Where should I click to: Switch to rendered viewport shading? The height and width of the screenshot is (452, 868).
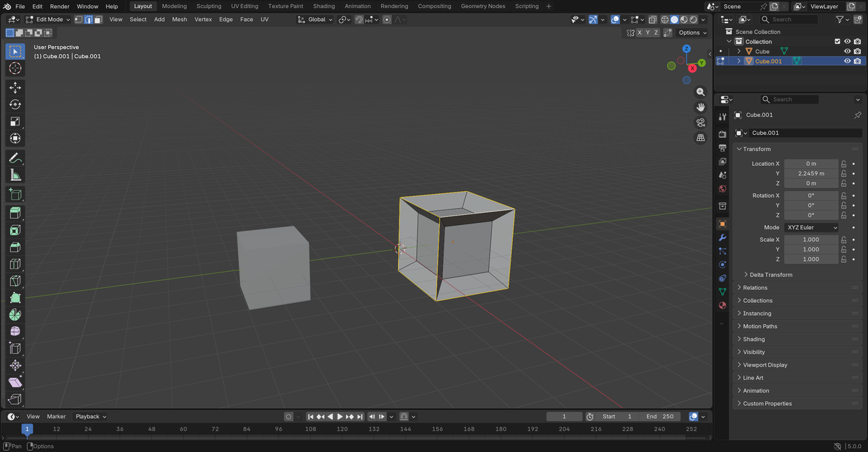694,20
